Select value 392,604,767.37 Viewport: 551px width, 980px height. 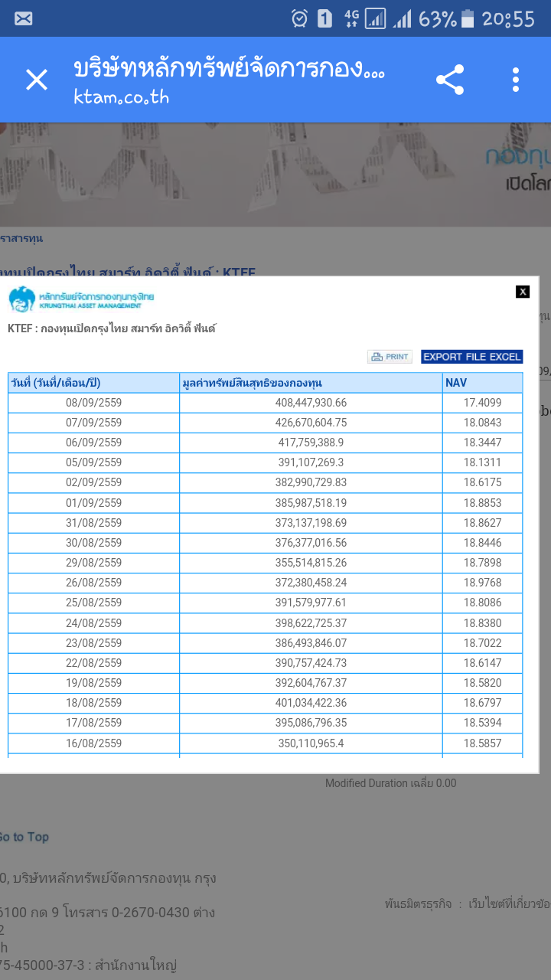[x=311, y=683]
